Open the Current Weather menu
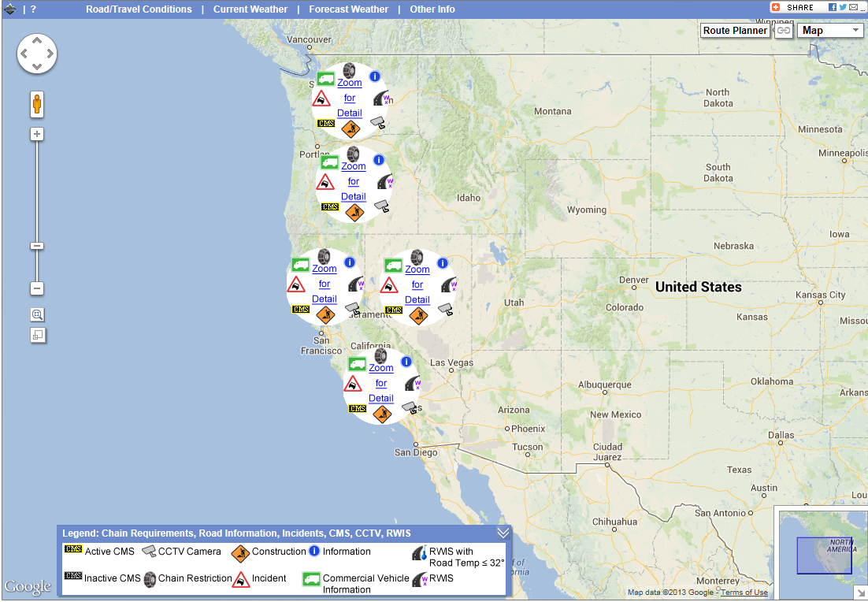This screenshot has width=868, height=602. pos(250,9)
